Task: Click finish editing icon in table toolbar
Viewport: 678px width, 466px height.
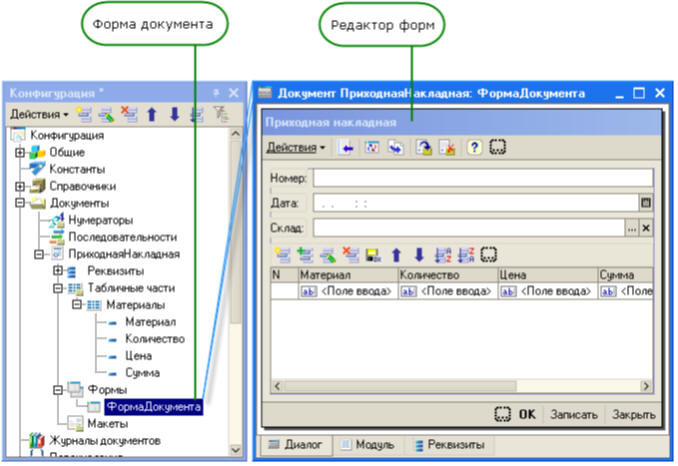Action: click(373, 255)
